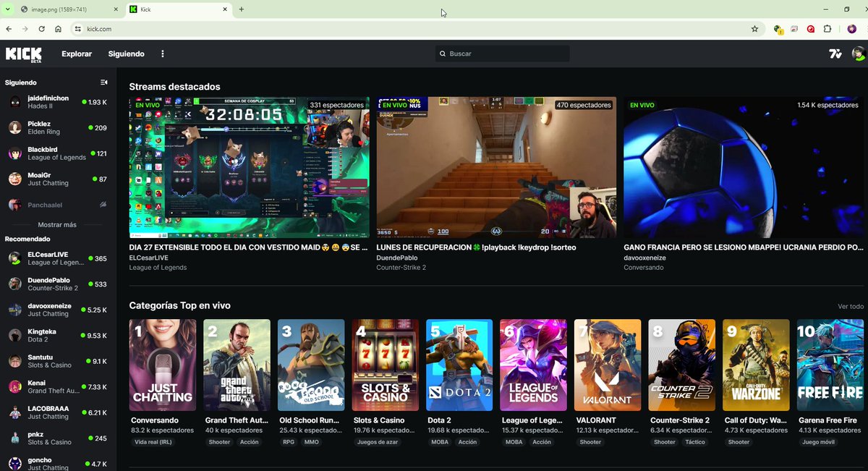Screen dimensions: 868x471
Task: Click the kick.com address bar
Action: (416, 29)
